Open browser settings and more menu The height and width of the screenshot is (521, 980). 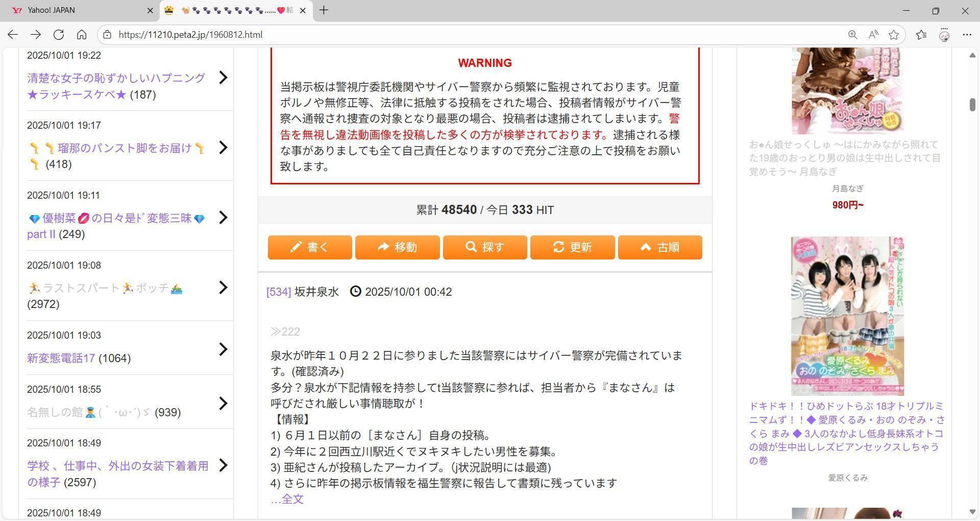coord(967,35)
